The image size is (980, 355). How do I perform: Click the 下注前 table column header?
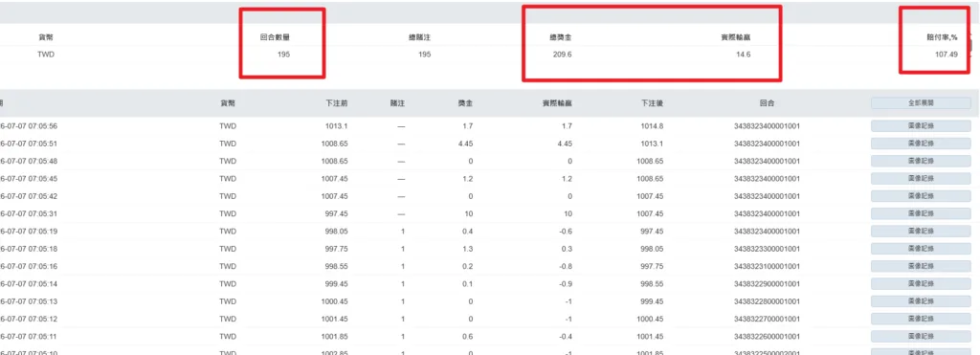click(337, 103)
